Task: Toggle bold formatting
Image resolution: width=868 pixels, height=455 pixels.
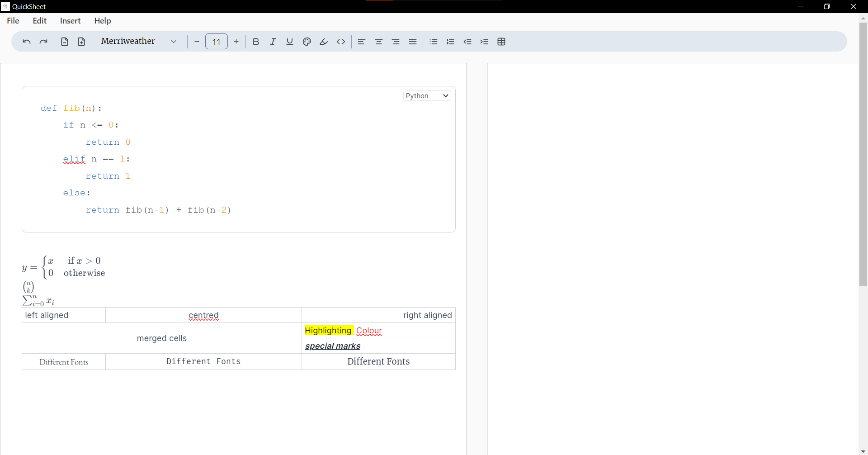Action: tap(256, 42)
